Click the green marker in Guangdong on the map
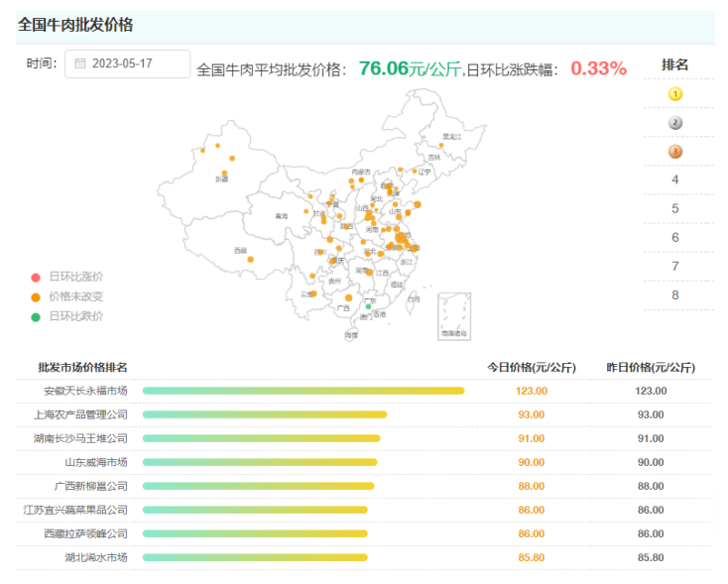This screenshot has width=728, height=584. 369,307
